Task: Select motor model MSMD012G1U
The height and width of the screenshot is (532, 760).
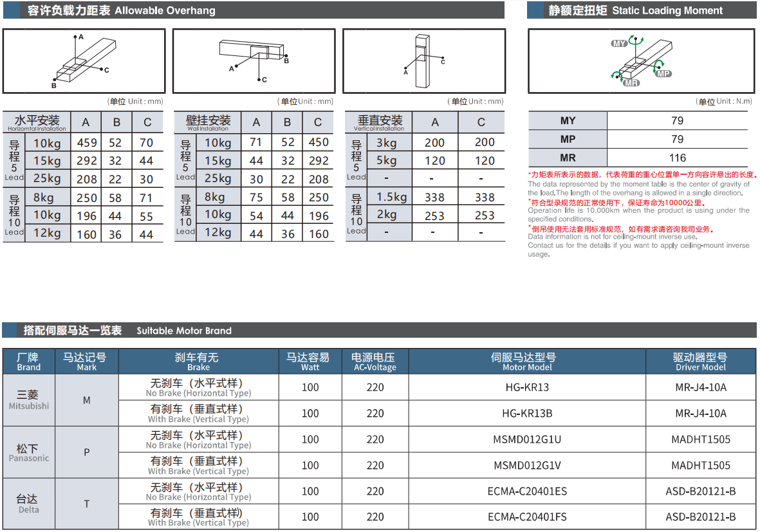Action: pyautogui.click(x=526, y=439)
